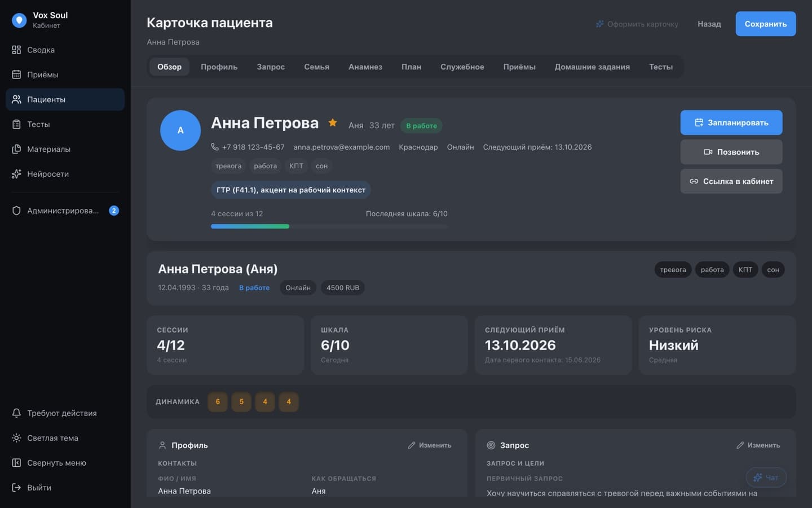Click the dynamics chip showing 5
This screenshot has width=812, height=508.
tap(241, 402)
